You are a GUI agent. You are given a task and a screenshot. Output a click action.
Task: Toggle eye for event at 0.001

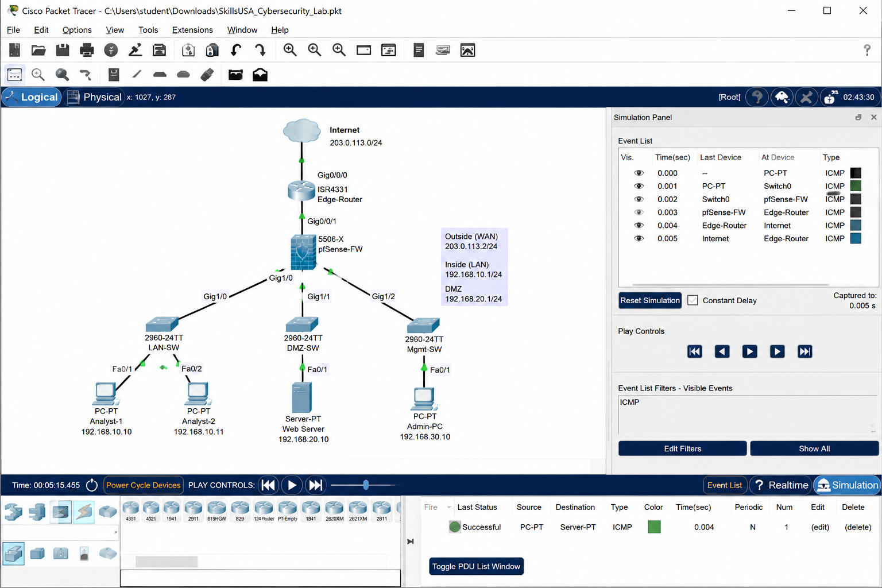click(639, 186)
